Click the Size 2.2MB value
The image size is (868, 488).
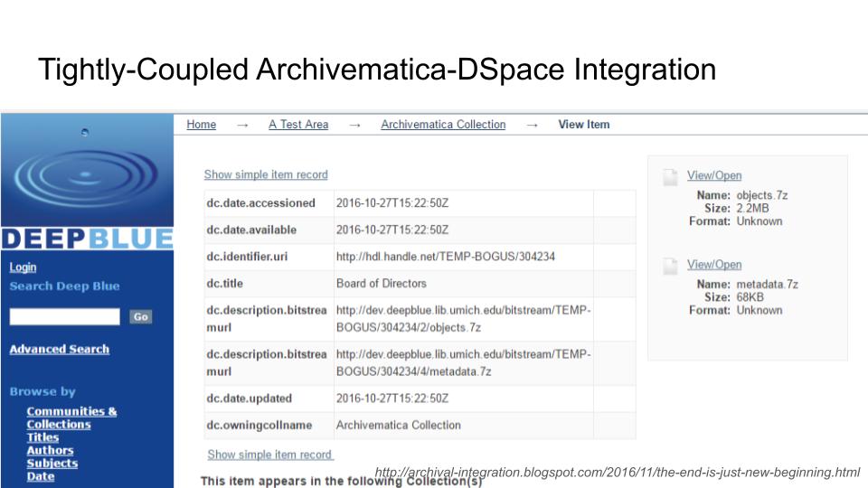pyautogui.click(x=752, y=208)
